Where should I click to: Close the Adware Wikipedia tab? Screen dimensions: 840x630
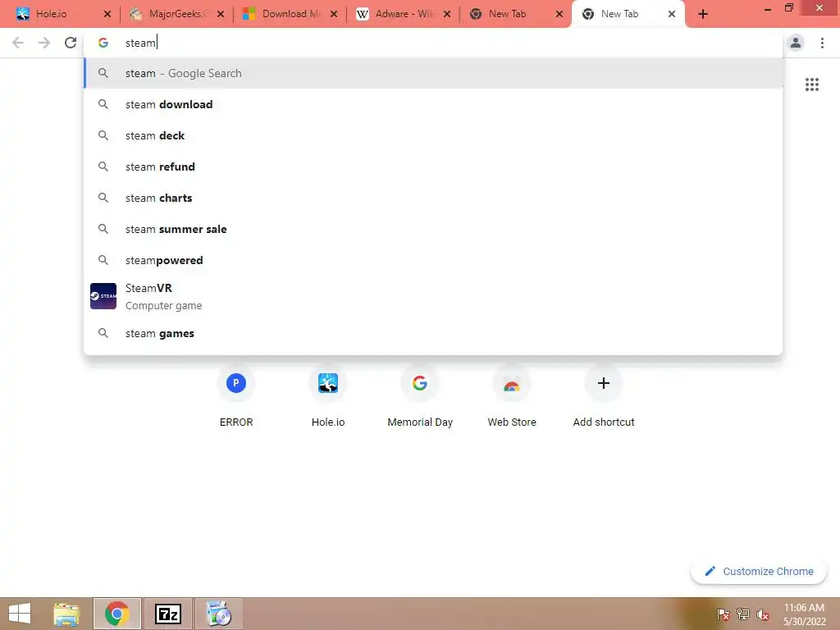447,14
